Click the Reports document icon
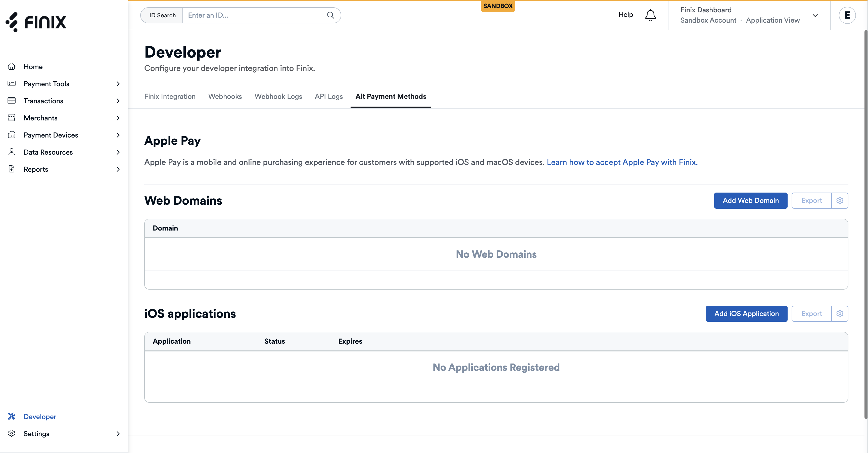The height and width of the screenshot is (453, 868). (x=12, y=169)
